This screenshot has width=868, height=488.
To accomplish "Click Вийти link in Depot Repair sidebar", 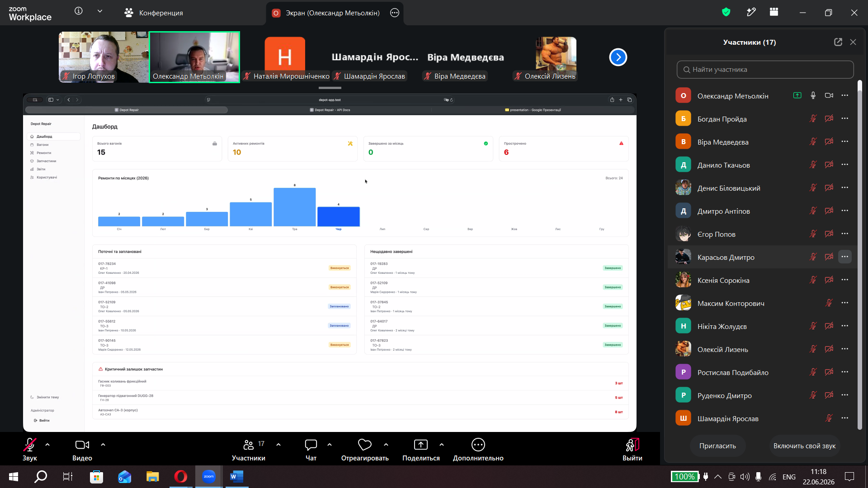I will coord(42,420).
